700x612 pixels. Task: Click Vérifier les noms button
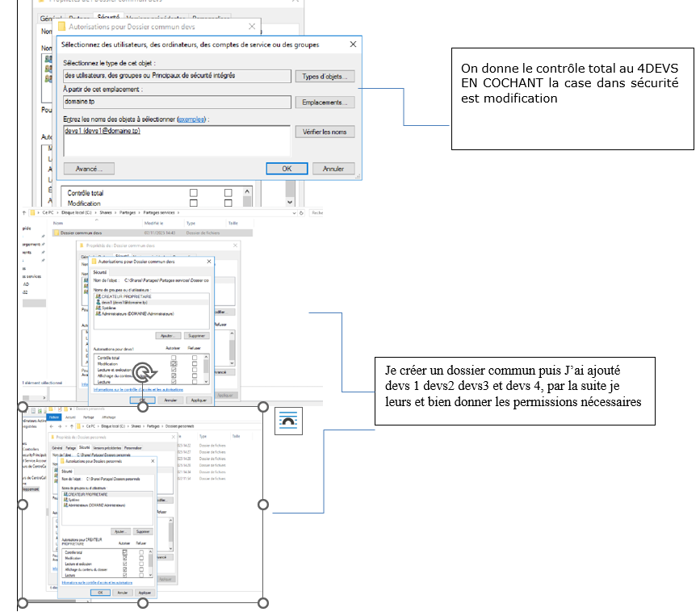click(325, 132)
